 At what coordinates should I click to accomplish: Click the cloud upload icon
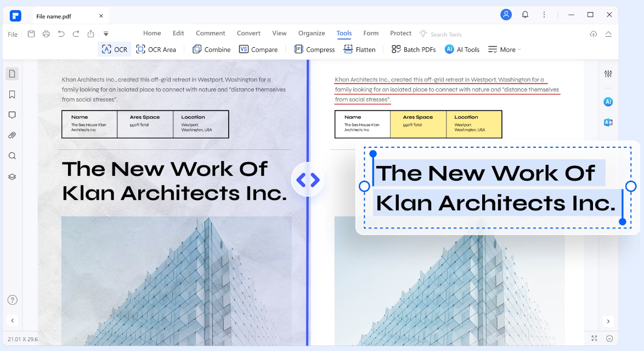[594, 34]
